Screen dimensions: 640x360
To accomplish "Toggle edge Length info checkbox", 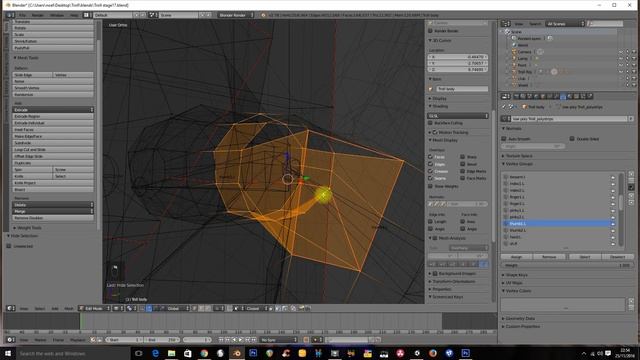I will pos(430,221).
